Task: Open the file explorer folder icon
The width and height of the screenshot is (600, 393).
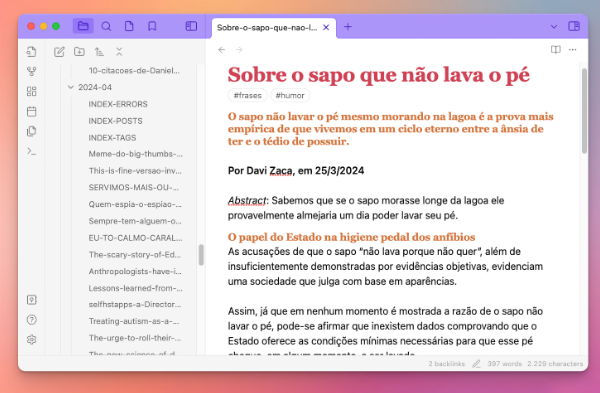Action: (83, 26)
